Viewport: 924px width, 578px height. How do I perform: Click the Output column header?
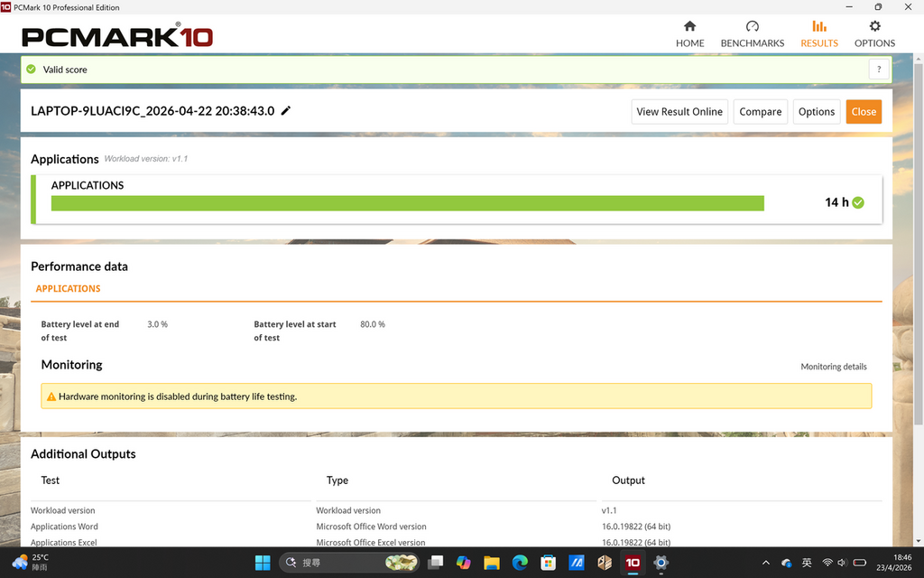pyautogui.click(x=628, y=480)
